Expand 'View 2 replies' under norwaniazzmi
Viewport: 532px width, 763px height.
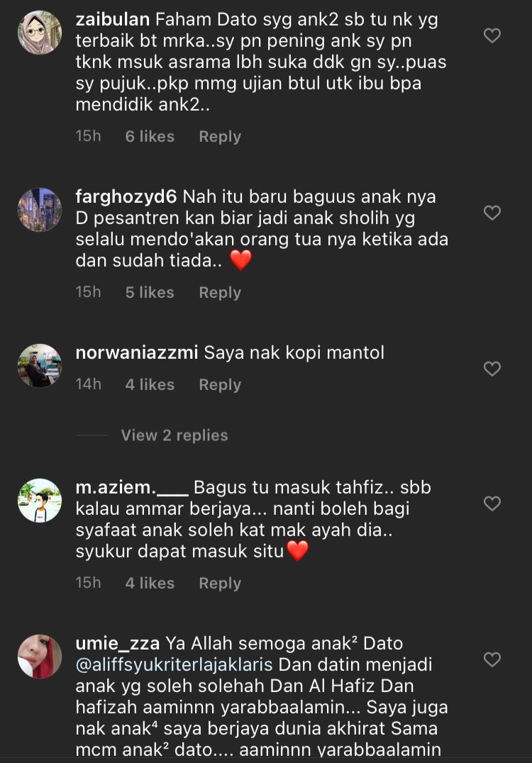174,435
